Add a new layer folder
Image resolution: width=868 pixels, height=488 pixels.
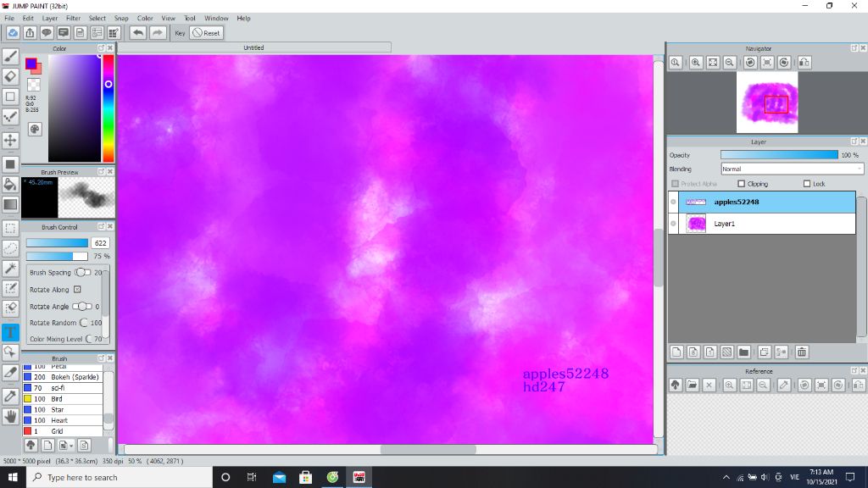click(x=743, y=352)
